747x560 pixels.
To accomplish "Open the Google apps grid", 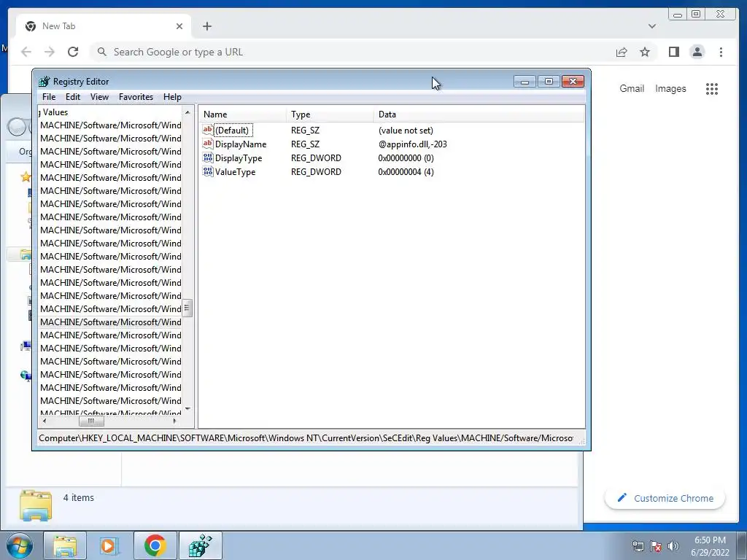I will click(x=712, y=88).
